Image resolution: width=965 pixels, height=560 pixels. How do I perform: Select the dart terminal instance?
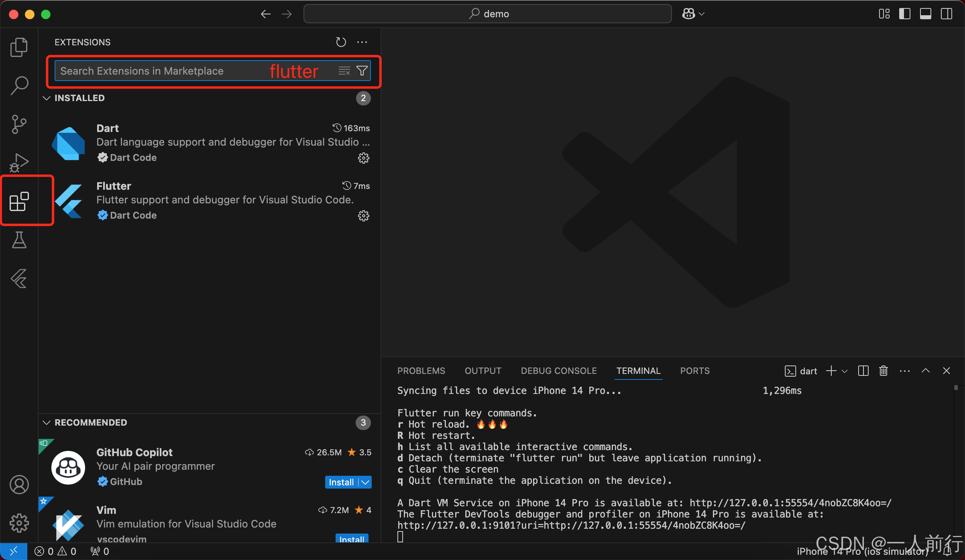coord(801,371)
